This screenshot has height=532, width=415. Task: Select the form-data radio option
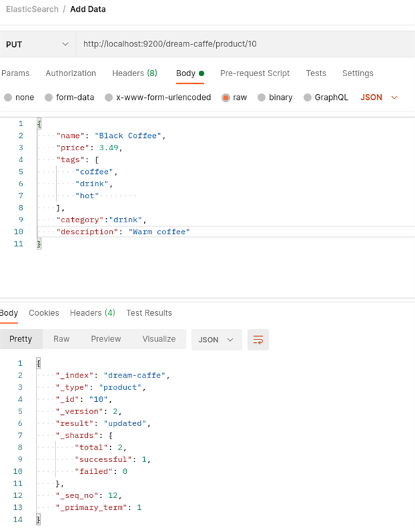pos(49,98)
